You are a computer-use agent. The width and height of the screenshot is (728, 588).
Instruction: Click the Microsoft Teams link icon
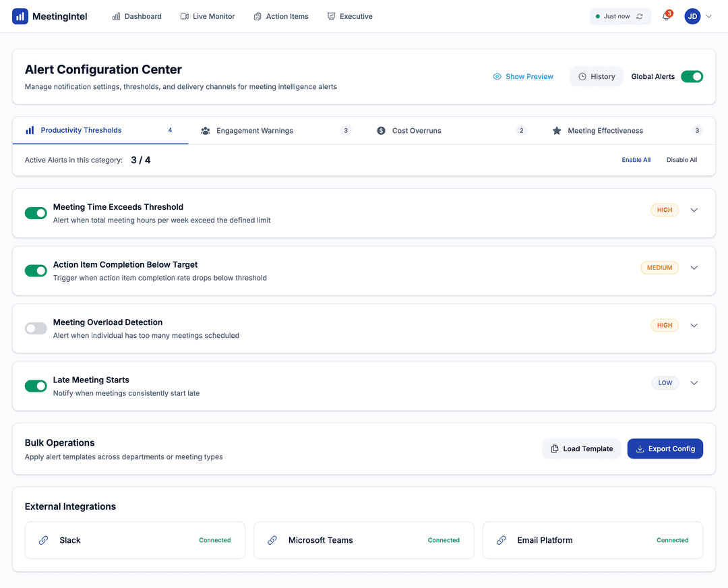(x=272, y=540)
